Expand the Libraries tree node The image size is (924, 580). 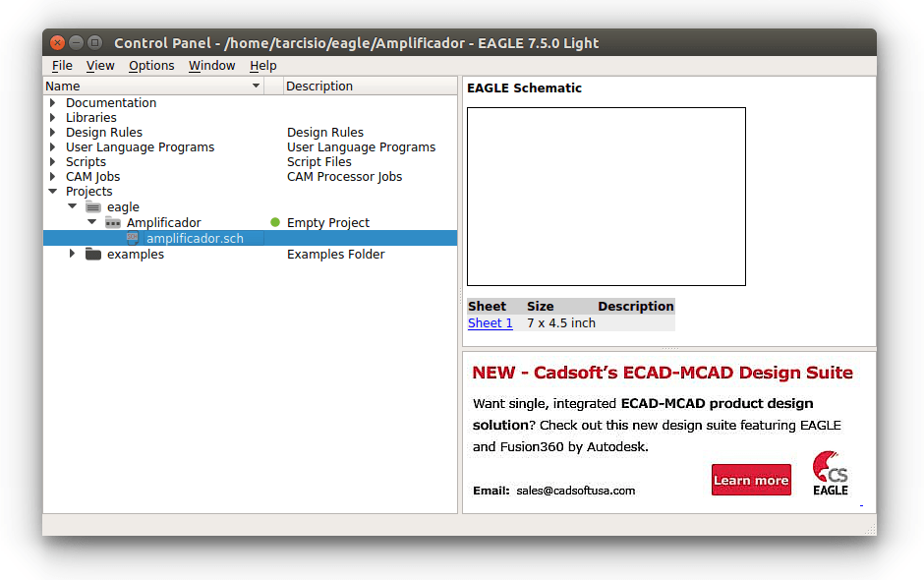coord(53,118)
